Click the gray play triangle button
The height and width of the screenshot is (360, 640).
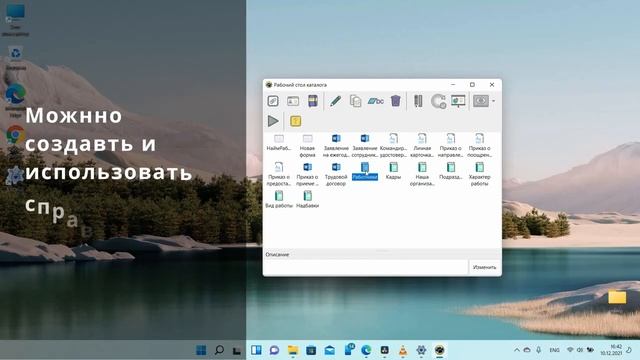coord(273,121)
